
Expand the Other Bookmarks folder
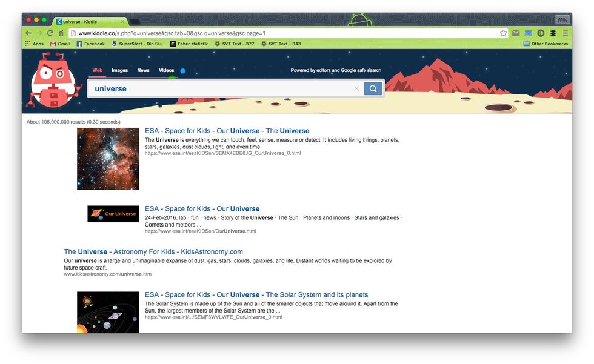(546, 44)
